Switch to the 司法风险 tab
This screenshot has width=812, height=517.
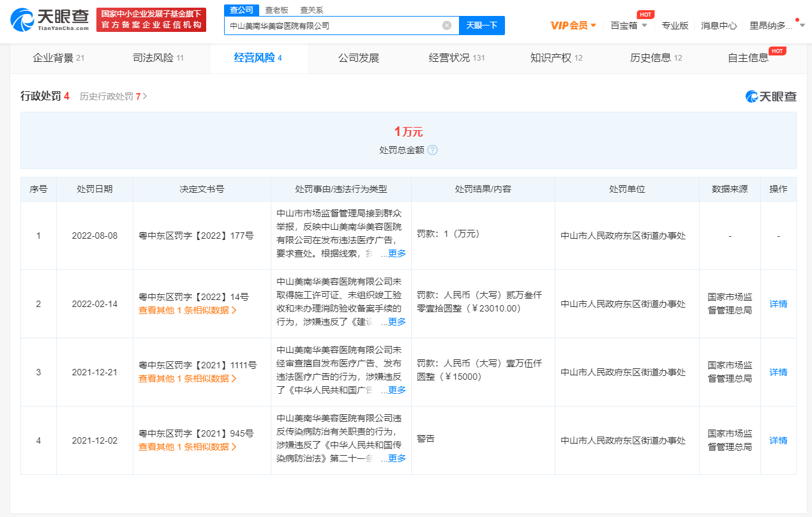158,58
